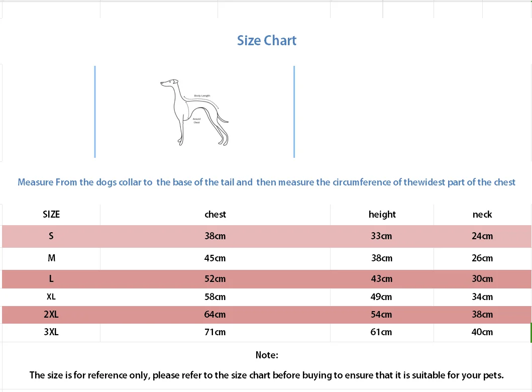Click the S size row label
532x392 pixels.
(51, 236)
